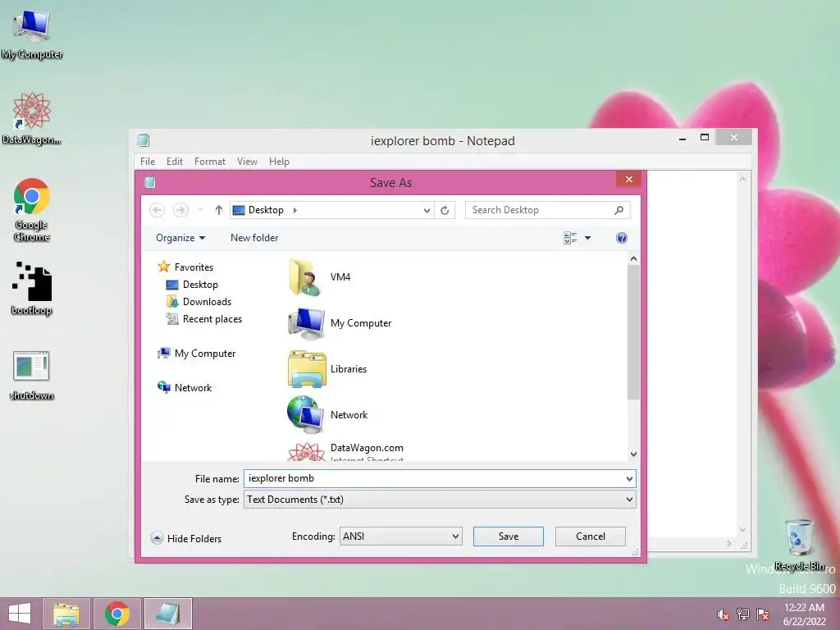Open the network tray icon
The height and width of the screenshot is (630, 840).
pyautogui.click(x=743, y=614)
